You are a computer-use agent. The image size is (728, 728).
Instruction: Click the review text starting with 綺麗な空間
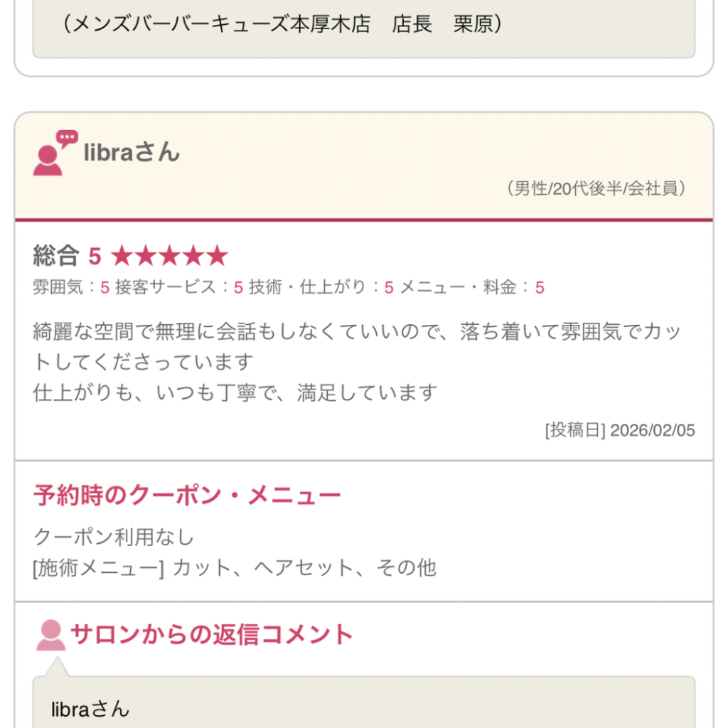357,347
